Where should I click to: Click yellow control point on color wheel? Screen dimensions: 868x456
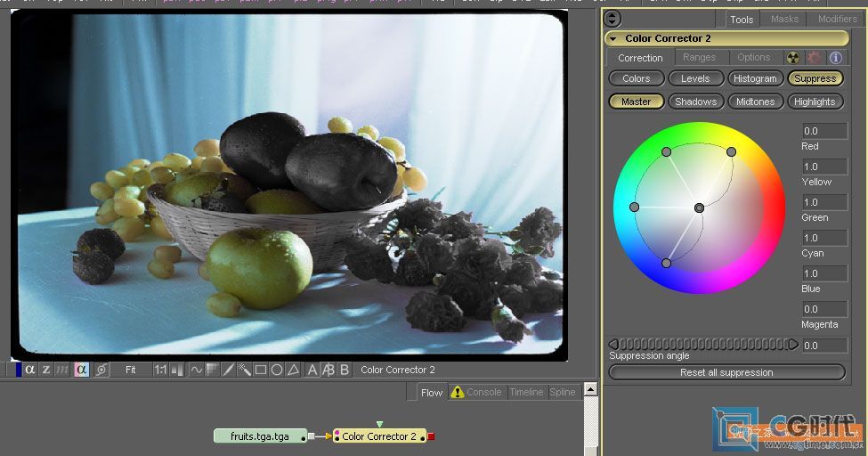[x=731, y=151]
